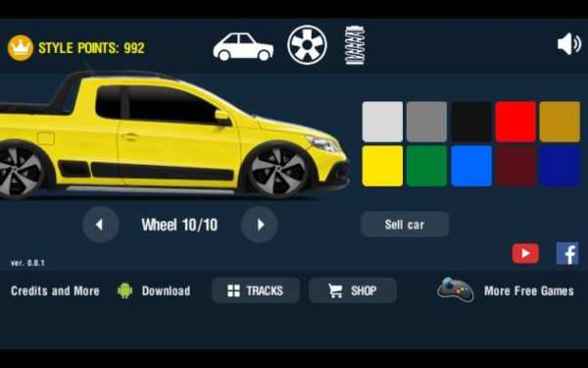The image size is (588, 368).
Task: Open the Facebook page icon
Action: point(567,253)
